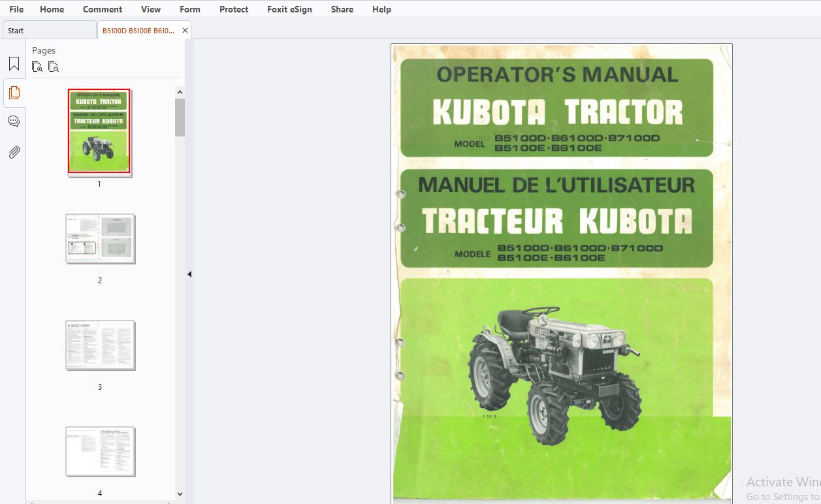Open the Attachments paperclip panel icon
This screenshot has width=821, height=504.
pyautogui.click(x=14, y=153)
